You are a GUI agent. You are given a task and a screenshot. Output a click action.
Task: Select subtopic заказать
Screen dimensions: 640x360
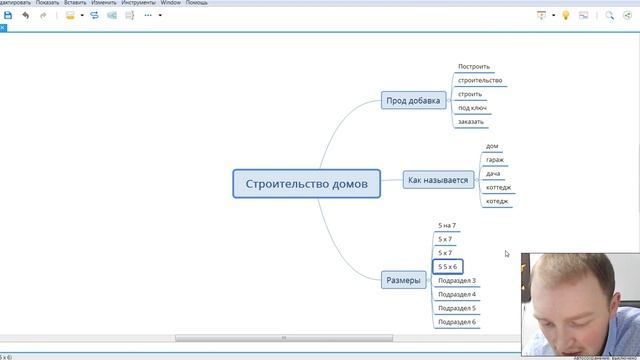(471, 122)
